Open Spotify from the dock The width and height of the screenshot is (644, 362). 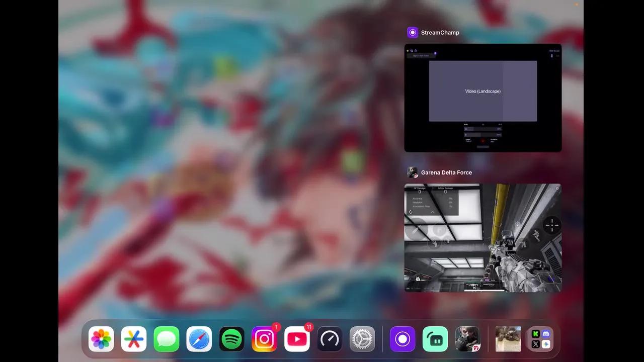pyautogui.click(x=231, y=338)
